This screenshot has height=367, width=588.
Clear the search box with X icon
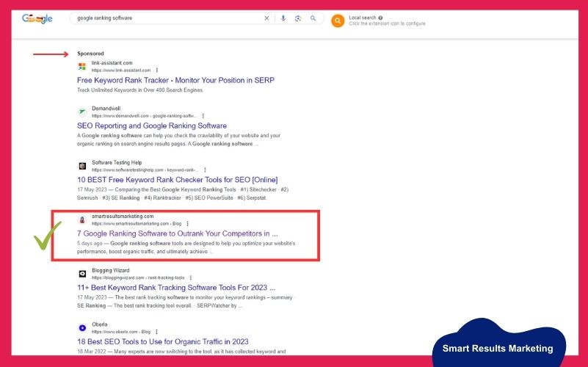coord(266,18)
